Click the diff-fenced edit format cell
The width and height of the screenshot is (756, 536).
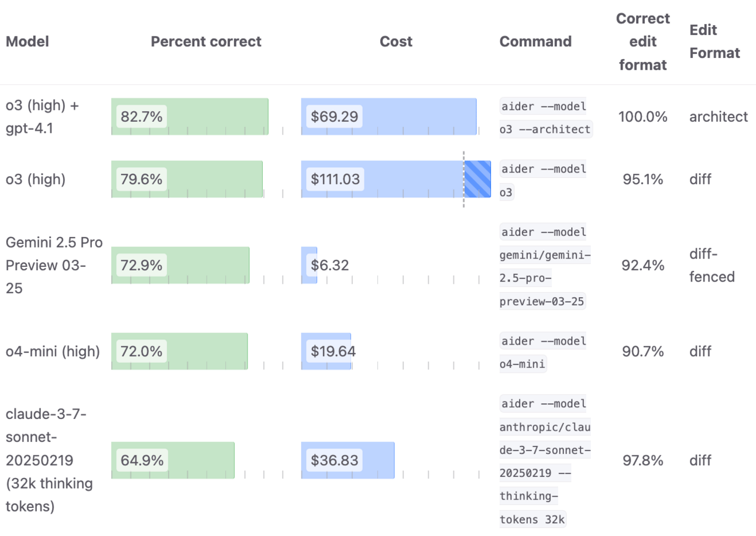pyautogui.click(x=712, y=265)
